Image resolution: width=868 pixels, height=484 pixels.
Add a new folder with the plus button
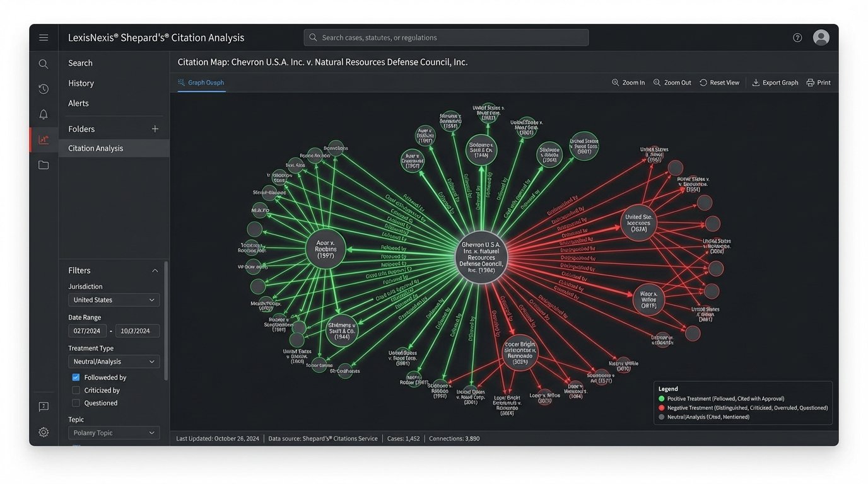[155, 128]
